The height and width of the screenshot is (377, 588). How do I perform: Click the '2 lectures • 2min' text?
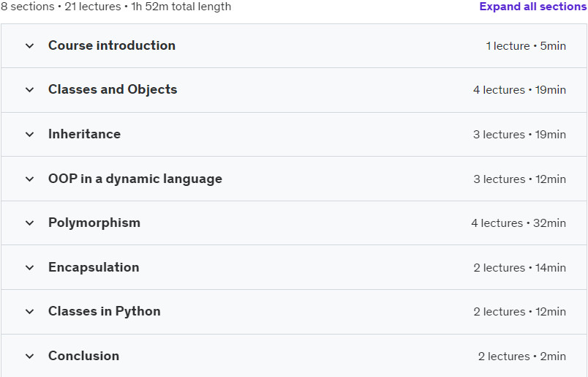pos(522,357)
